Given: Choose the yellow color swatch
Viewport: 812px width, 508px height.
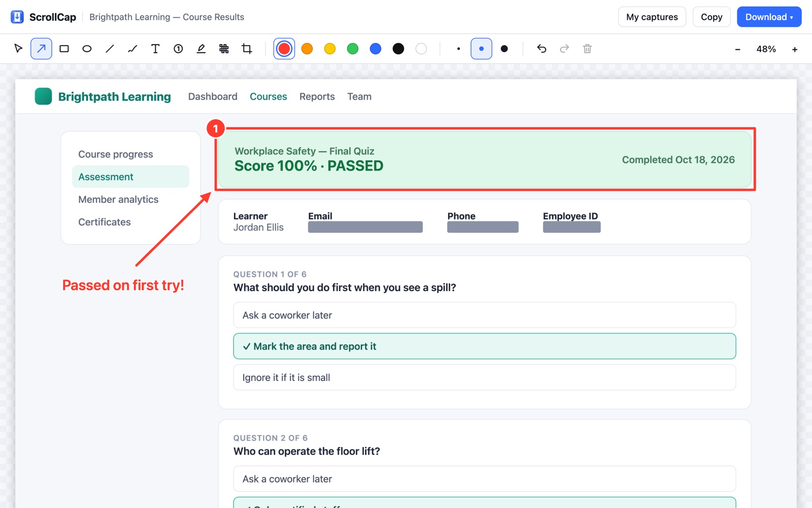Looking at the screenshot, I should click(x=330, y=49).
